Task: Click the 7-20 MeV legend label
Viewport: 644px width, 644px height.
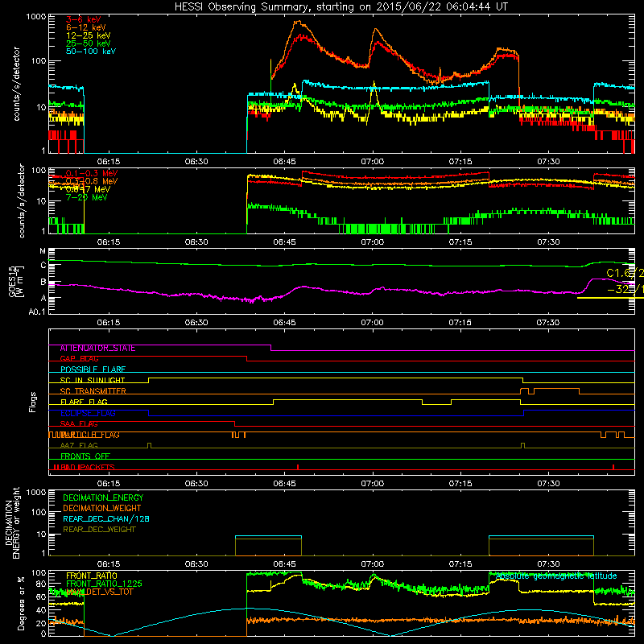Action: point(86,197)
